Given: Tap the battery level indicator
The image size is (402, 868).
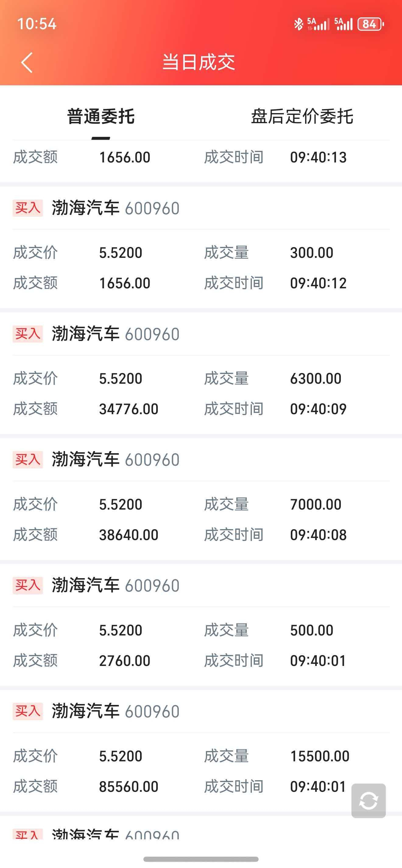Looking at the screenshot, I should coord(370,24).
